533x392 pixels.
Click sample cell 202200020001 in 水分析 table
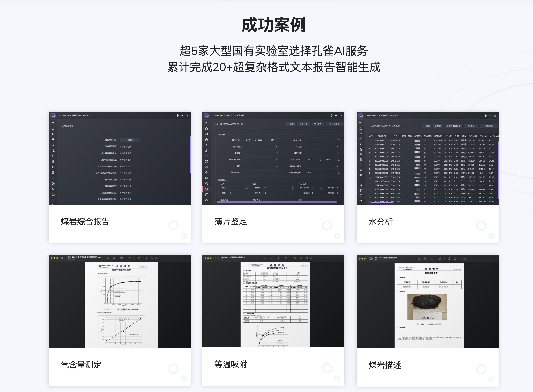(381, 140)
